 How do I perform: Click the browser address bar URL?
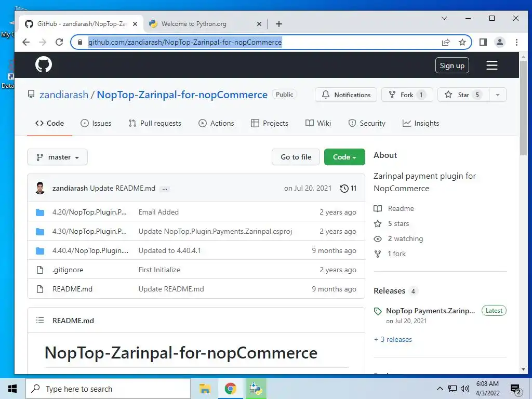tap(185, 42)
